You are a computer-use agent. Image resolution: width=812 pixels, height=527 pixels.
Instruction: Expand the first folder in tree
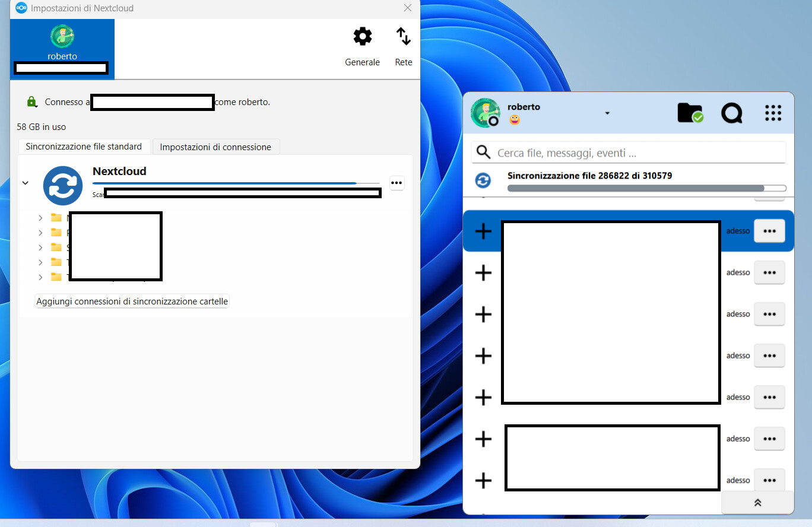(40, 218)
